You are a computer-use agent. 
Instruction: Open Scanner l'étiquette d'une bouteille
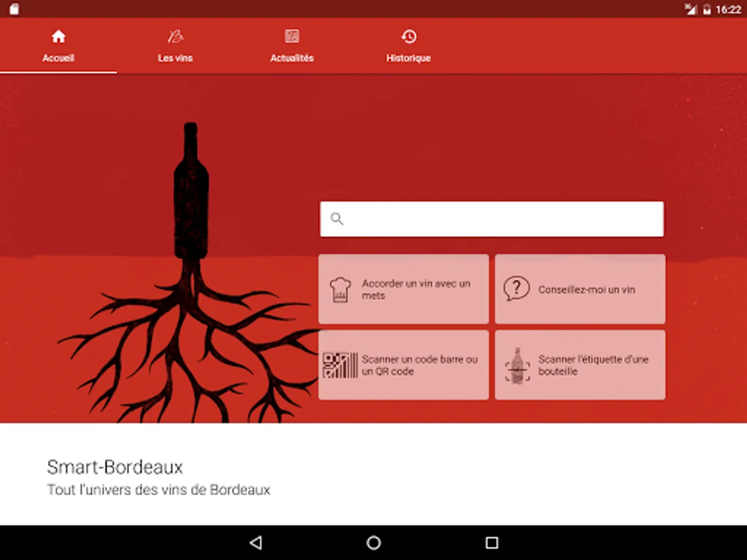(580, 365)
